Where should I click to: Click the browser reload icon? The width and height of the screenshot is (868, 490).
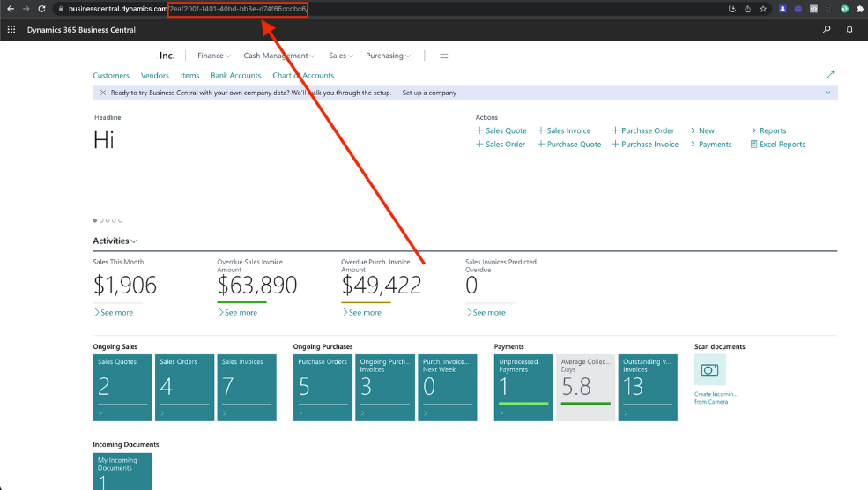[x=41, y=9]
